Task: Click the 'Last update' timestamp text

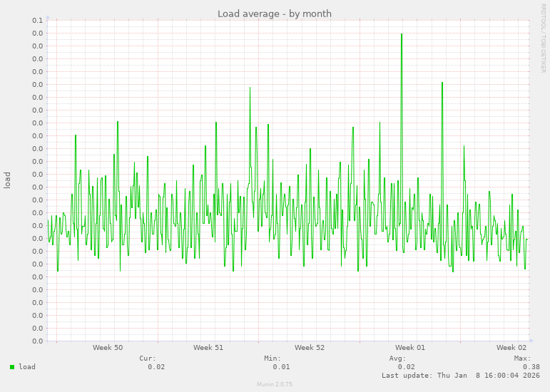Action: pos(461,375)
